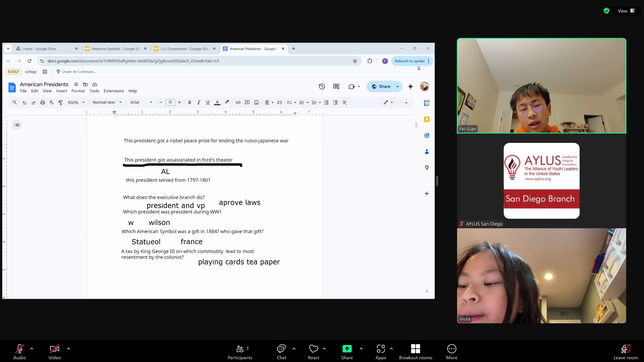Print the document with the printer icon
Viewport: 644px width, 362px height.
tap(43, 103)
